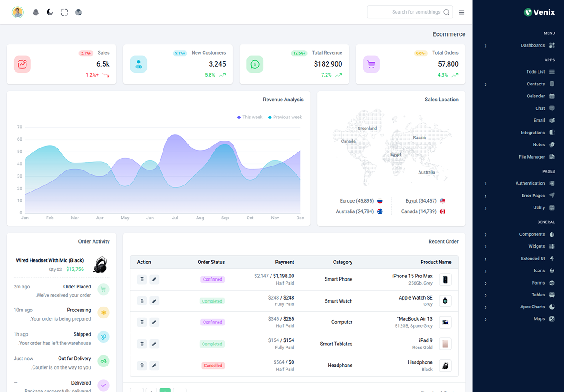
Task: Click the Confirmed status badge for iPhone order
Action: pos(212,279)
